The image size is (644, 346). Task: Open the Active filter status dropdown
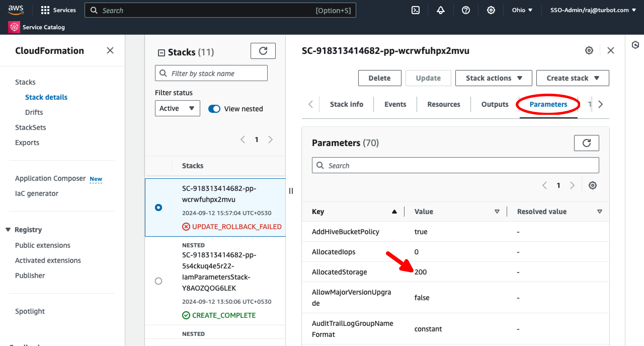(177, 108)
